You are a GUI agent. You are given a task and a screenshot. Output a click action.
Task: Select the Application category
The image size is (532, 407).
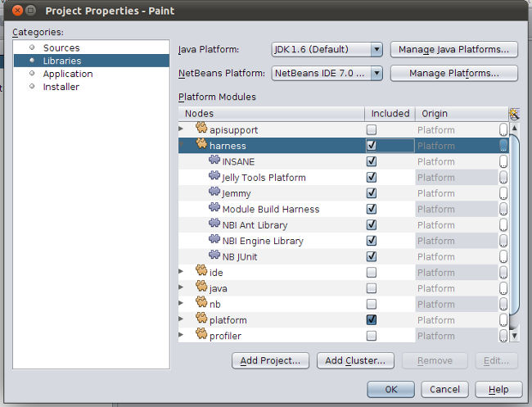67,74
